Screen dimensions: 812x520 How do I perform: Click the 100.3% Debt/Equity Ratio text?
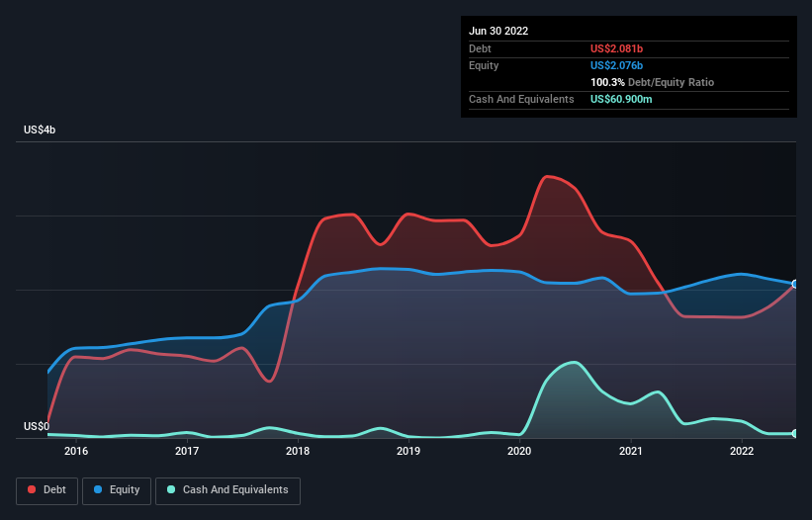click(x=652, y=82)
